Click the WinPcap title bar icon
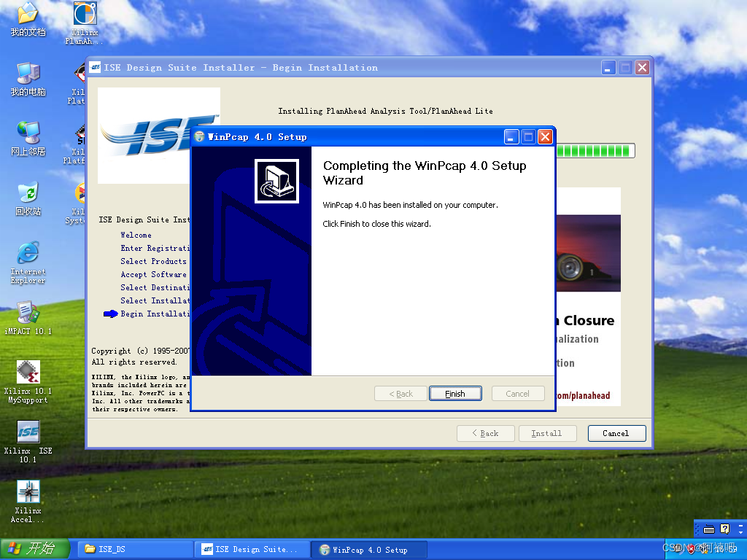Viewport: 747px width, 560px height. [x=200, y=137]
